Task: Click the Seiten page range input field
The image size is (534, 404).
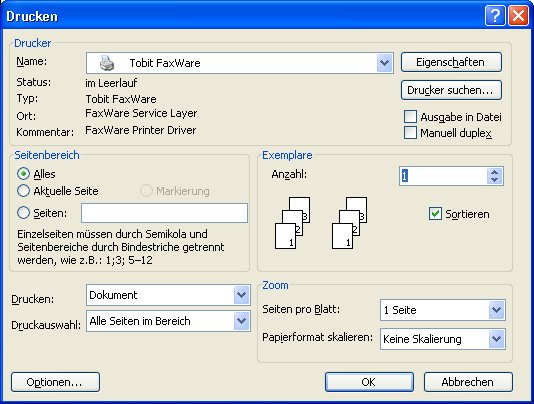Action: [x=164, y=213]
